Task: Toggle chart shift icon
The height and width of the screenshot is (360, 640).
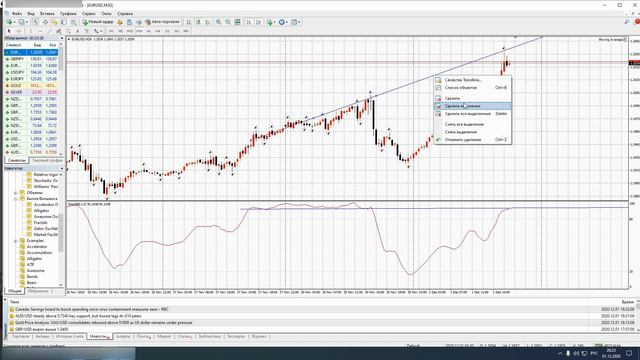Action: pos(258,22)
